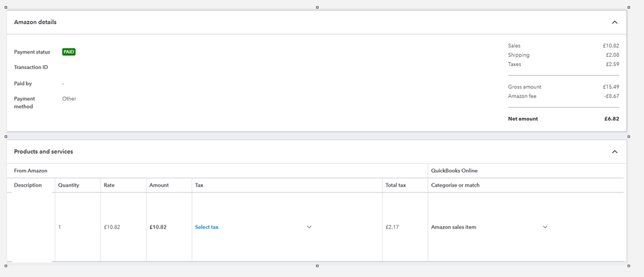Click the Net amount label
The image size is (644, 277).
(523, 119)
